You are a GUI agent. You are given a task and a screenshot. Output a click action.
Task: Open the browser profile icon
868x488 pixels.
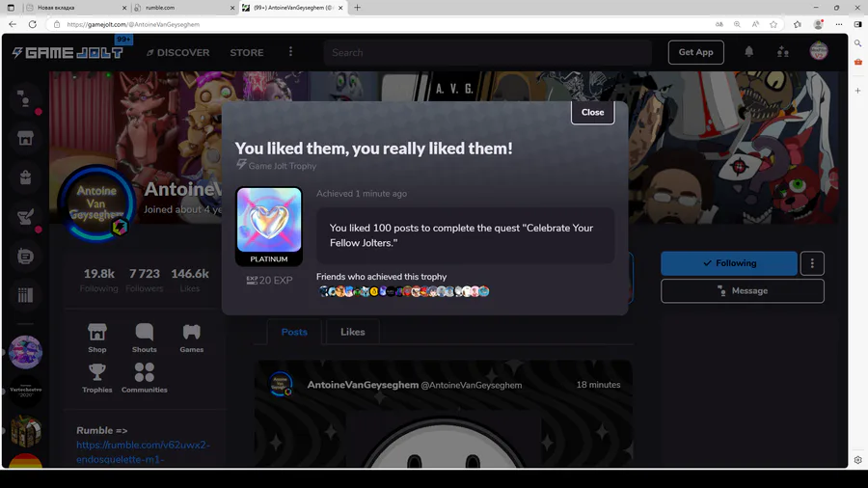pos(818,24)
